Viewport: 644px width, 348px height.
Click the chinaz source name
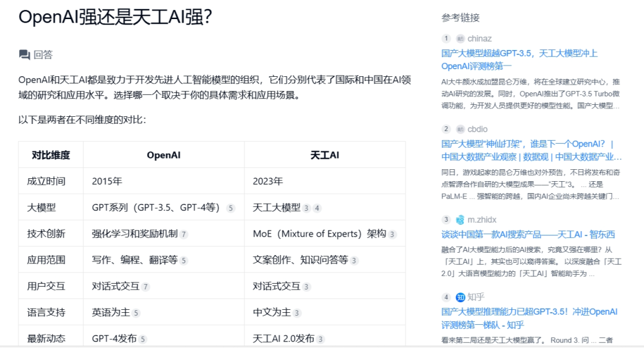[479, 39]
